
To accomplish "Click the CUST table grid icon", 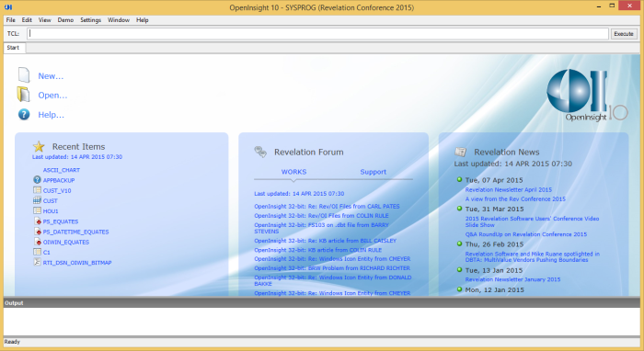I will (x=37, y=200).
